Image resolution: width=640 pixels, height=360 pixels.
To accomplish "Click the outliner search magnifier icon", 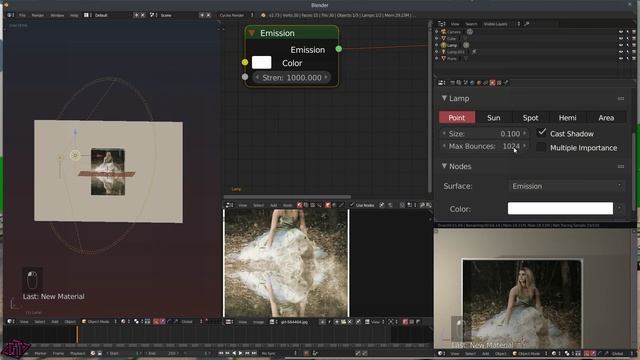I will pos(527,24).
